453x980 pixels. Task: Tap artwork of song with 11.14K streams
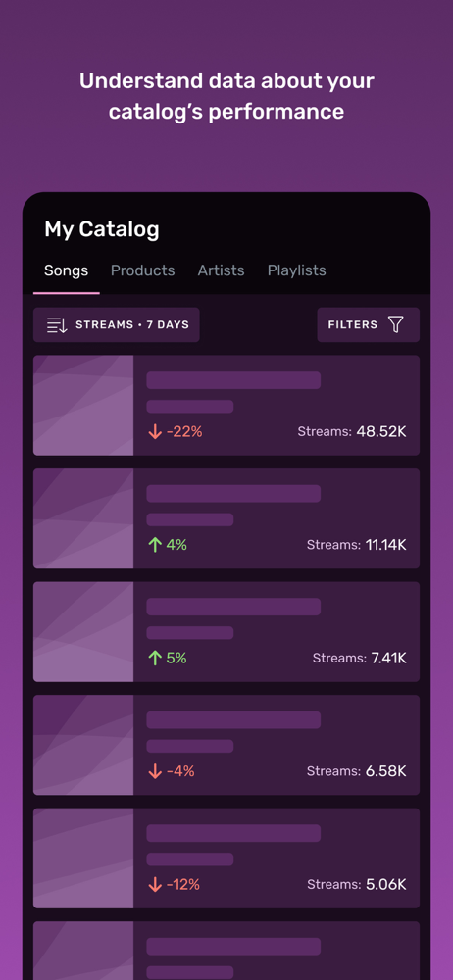[83, 518]
